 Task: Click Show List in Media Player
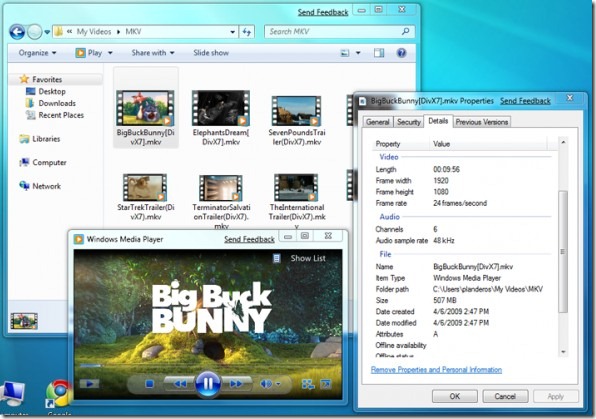click(308, 258)
